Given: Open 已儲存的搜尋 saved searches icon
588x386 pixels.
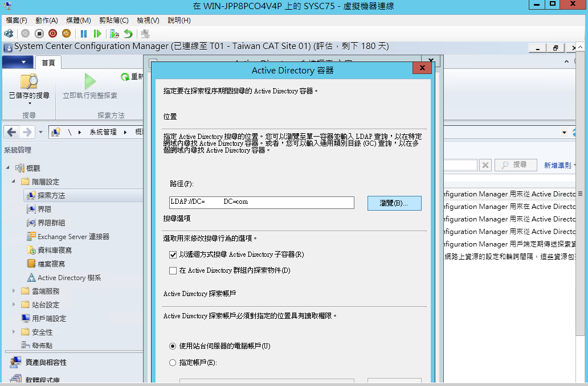Looking at the screenshot, I should pos(29,81).
